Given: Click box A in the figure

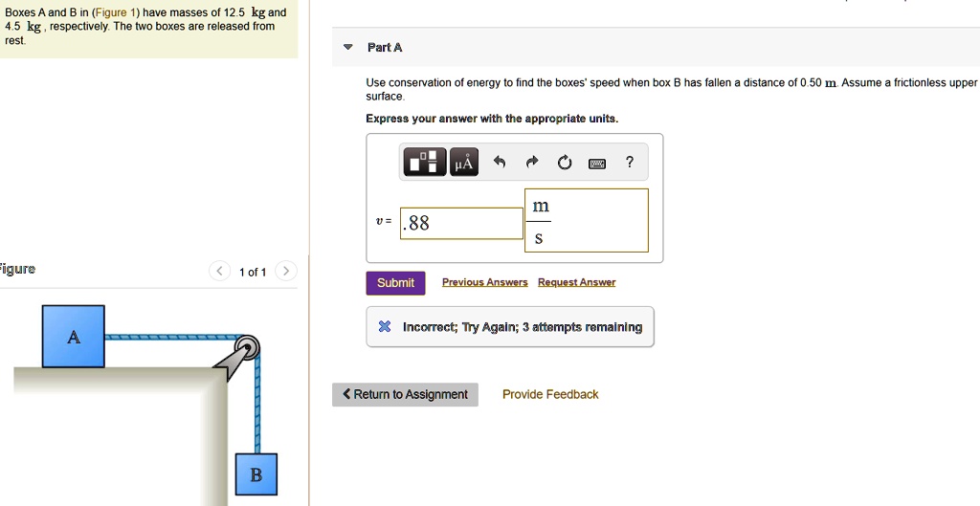Looking at the screenshot, I should [74, 336].
